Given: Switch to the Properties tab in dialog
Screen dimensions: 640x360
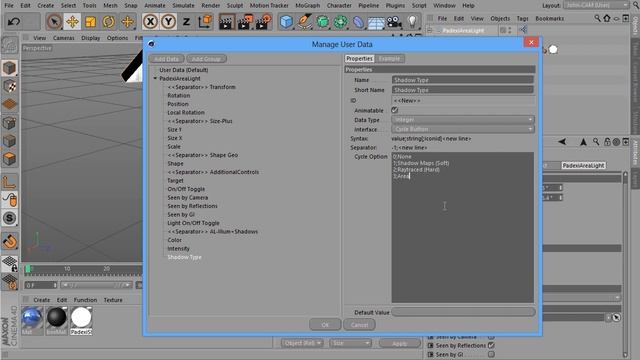Looking at the screenshot, I should tap(359, 58).
